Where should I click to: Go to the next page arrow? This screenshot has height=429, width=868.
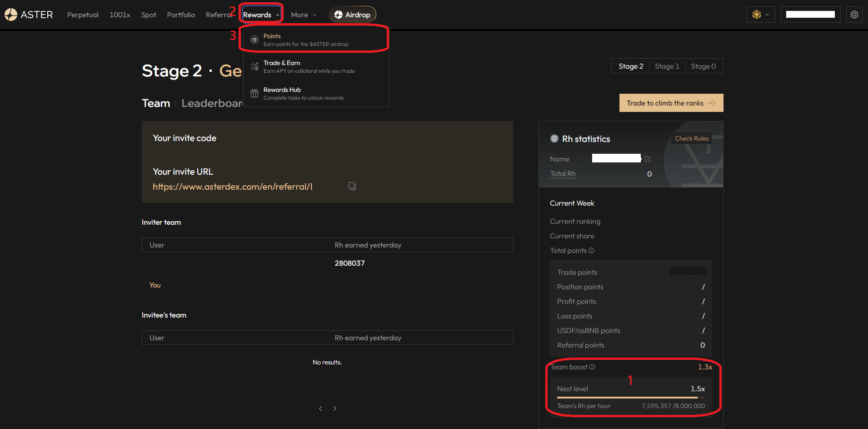(x=335, y=409)
